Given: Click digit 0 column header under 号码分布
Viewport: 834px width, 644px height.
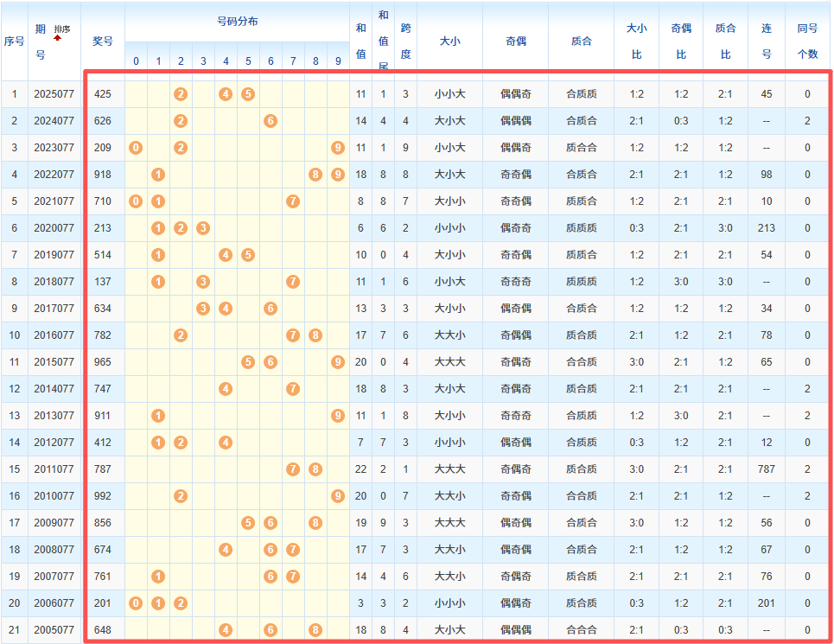Looking at the screenshot, I should 137,61.
